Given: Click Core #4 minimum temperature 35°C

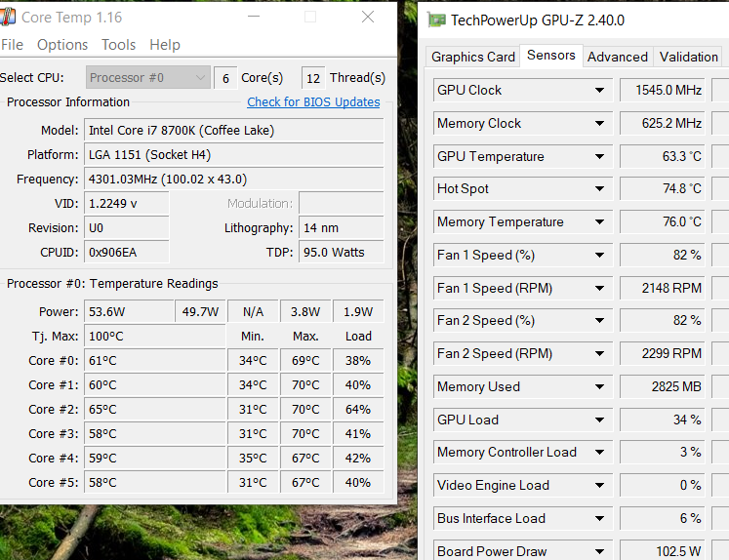Looking at the screenshot, I should click(253, 459).
